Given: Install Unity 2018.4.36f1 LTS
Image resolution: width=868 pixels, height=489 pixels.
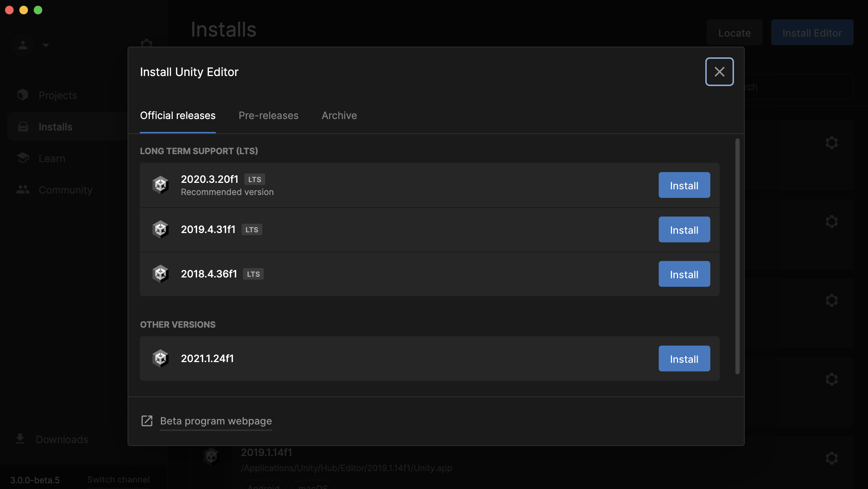Looking at the screenshot, I should pyautogui.click(x=684, y=274).
